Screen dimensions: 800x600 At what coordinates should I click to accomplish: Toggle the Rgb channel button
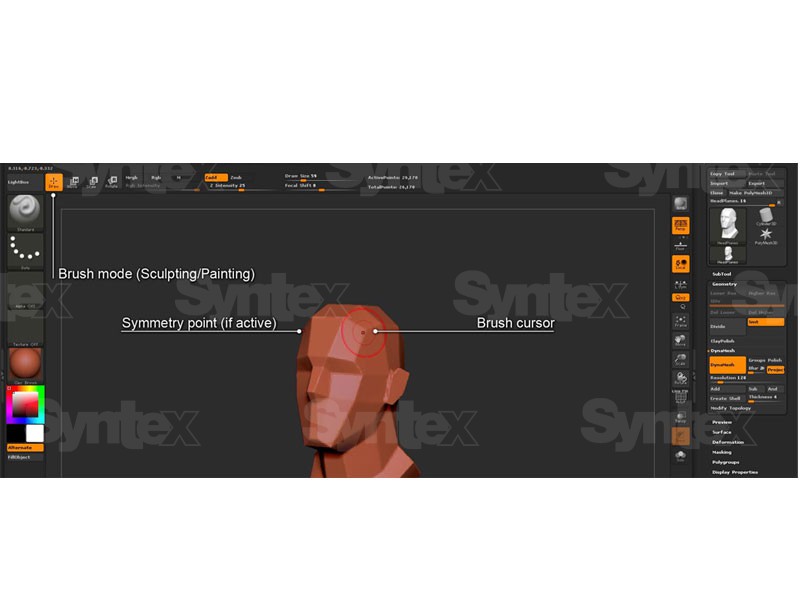(156, 178)
